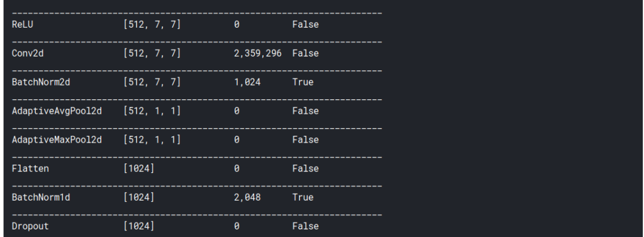Select the BatchNorm1d layer name
This screenshot has height=237, width=644.
click(41, 197)
